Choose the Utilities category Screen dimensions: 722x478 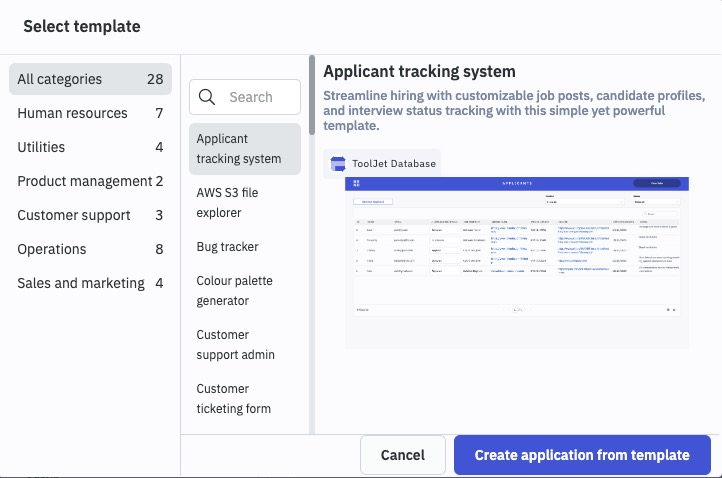pyautogui.click(x=90, y=147)
